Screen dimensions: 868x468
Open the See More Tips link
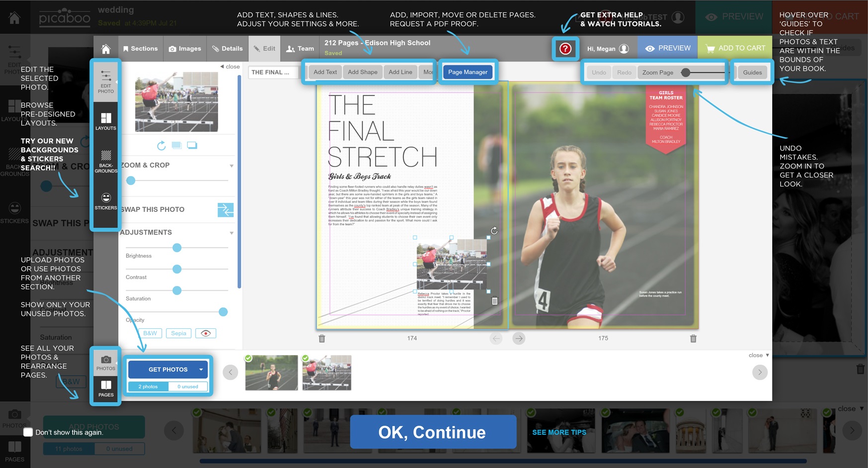[559, 432]
